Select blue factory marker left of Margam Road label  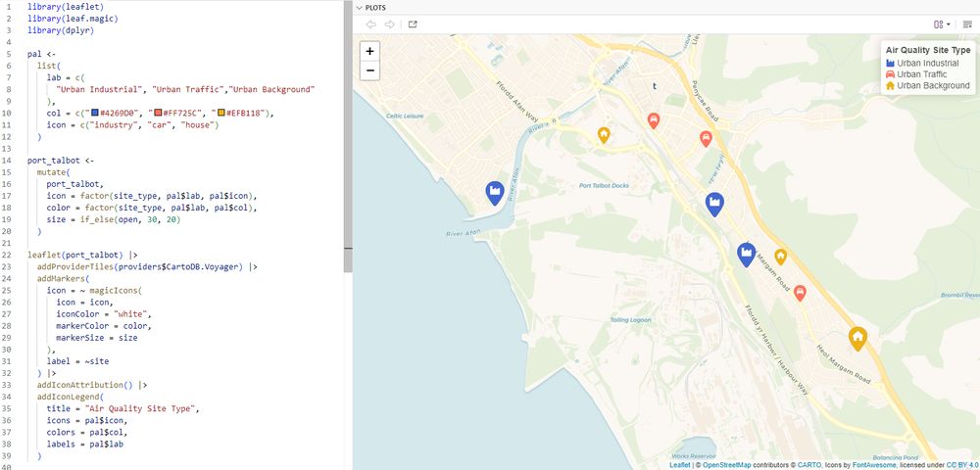pos(746,255)
